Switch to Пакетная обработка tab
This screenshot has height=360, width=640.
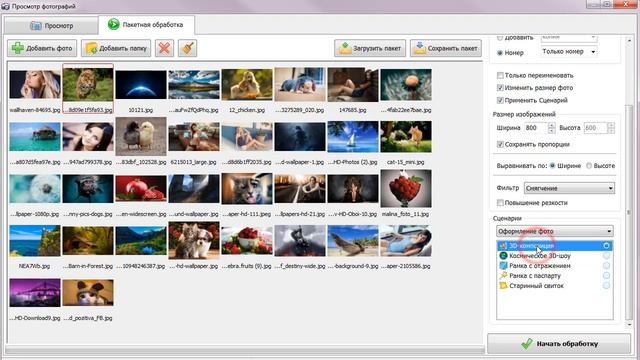coord(146,25)
